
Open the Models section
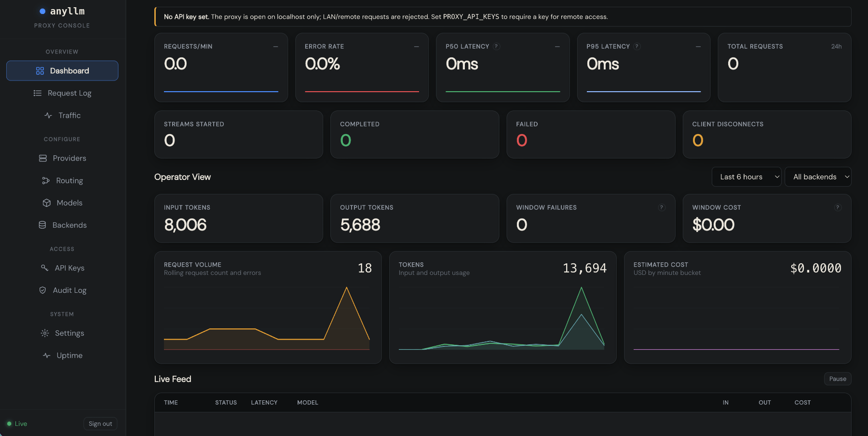(x=62, y=203)
